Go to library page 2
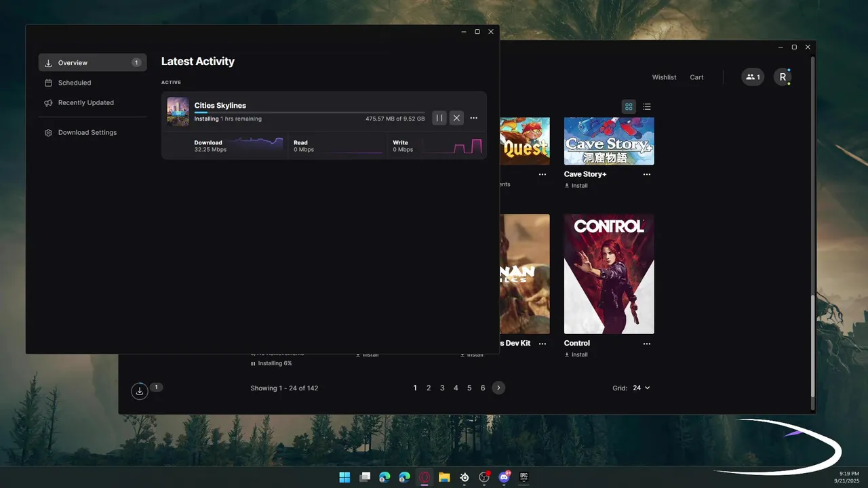Image resolution: width=868 pixels, height=488 pixels. (x=429, y=388)
